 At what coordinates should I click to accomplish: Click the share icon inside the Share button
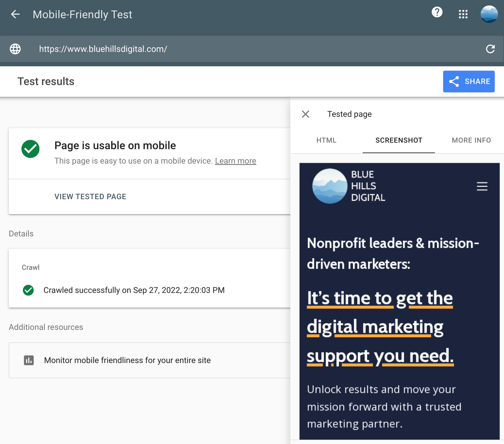click(x=454, y=81)
